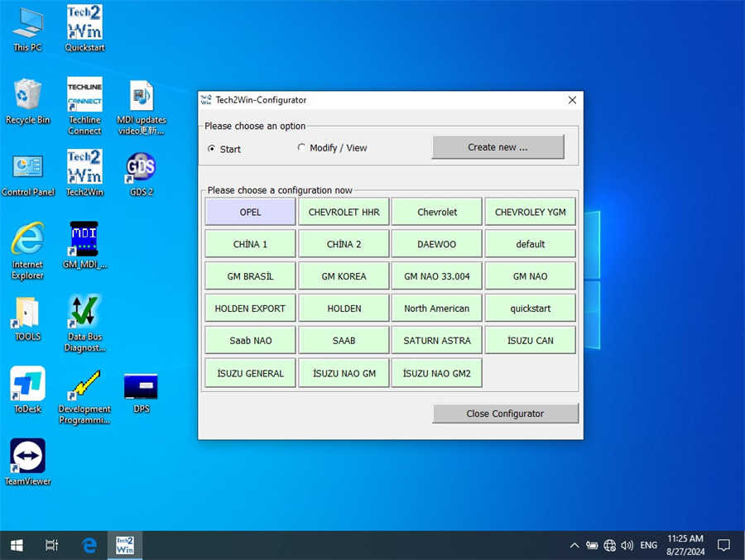Open the Data Bus Diagnostic tool
Image resolution: width=745 pixels, height=560 pixels.
tap(84, 314)
